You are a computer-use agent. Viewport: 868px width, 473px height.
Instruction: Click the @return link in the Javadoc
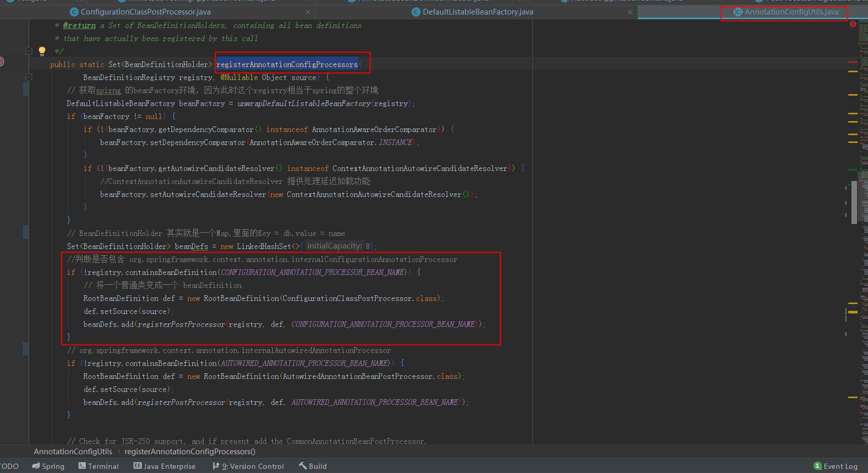78,25
